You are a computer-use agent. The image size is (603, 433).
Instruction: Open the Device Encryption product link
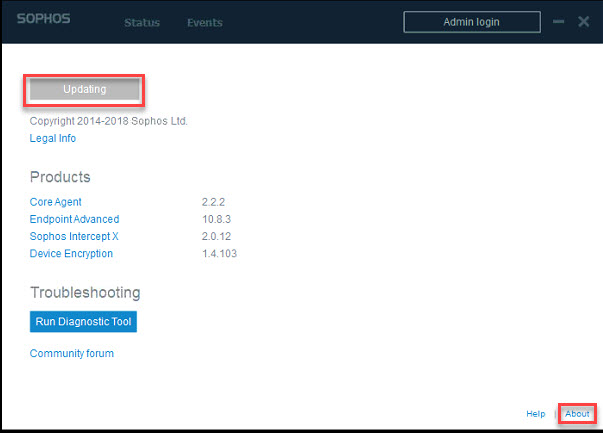71,253
